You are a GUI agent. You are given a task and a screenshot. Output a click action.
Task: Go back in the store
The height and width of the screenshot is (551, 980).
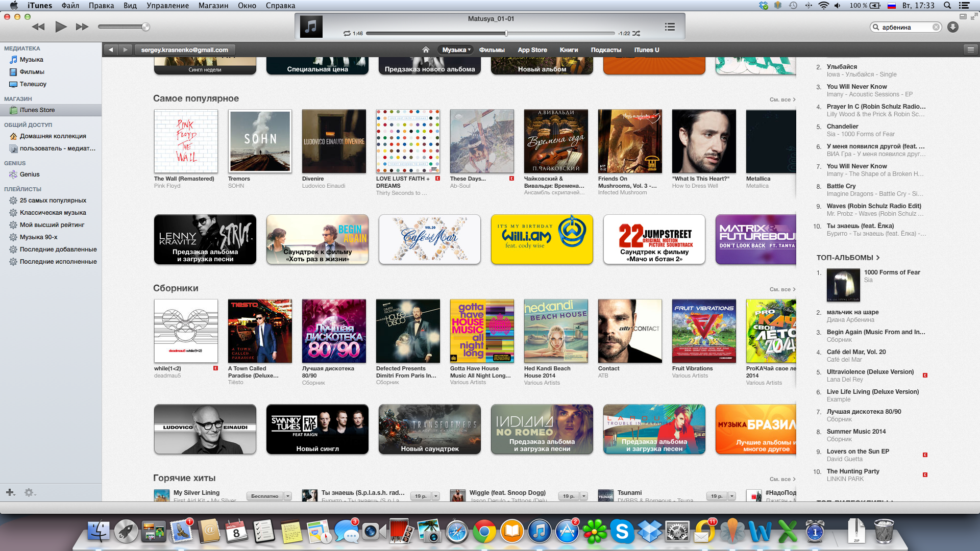pos(111,50)
